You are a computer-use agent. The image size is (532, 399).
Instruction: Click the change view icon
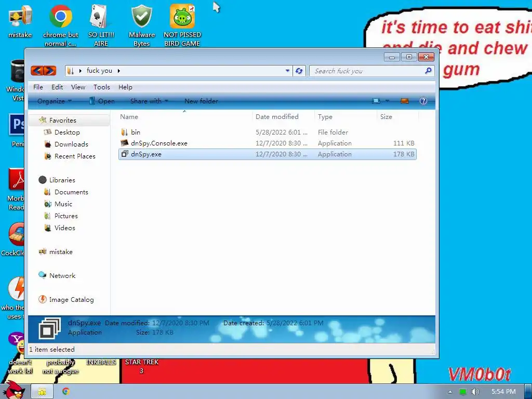point(376,101)
